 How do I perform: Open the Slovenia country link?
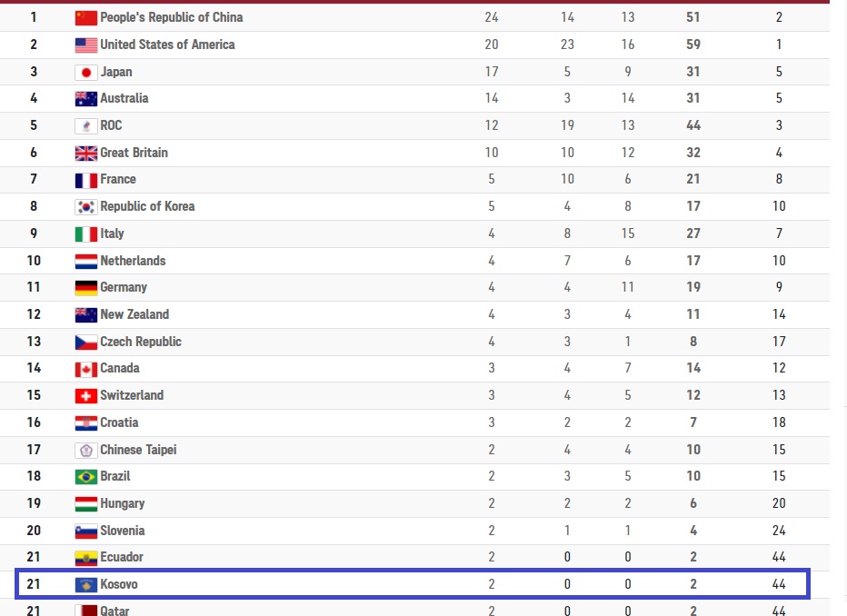point(122,531)
